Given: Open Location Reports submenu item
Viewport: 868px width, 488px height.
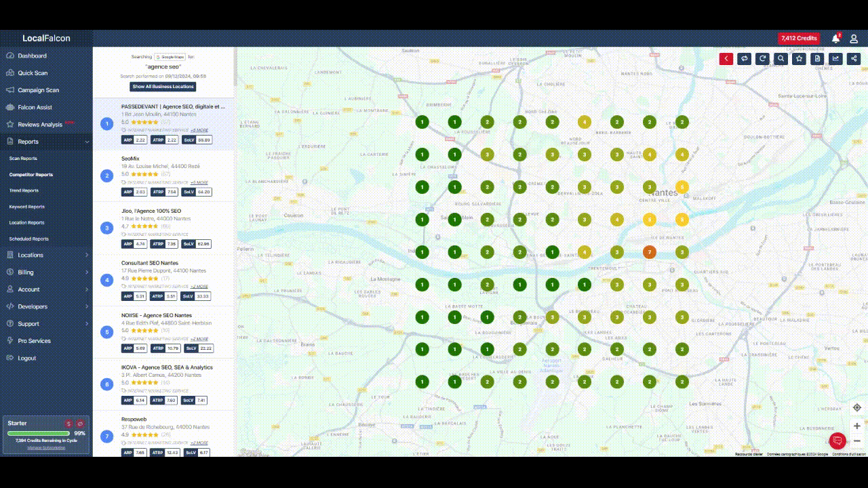Looking at the screenshot, I should (x=27, y=222).
